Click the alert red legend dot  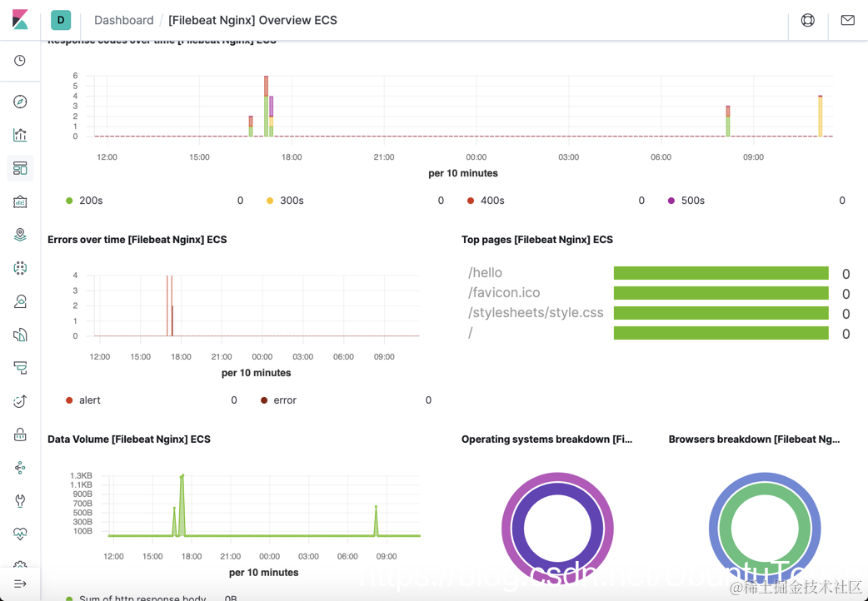[69, 400]
